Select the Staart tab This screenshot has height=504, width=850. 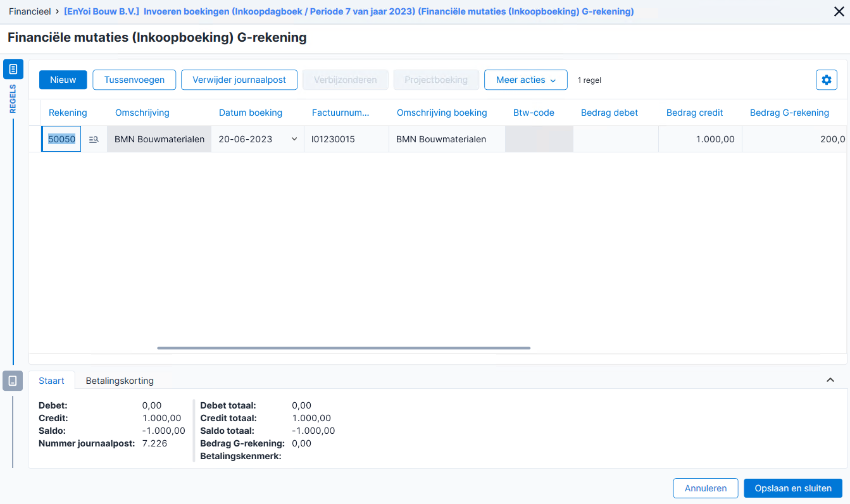pos(52,381)
